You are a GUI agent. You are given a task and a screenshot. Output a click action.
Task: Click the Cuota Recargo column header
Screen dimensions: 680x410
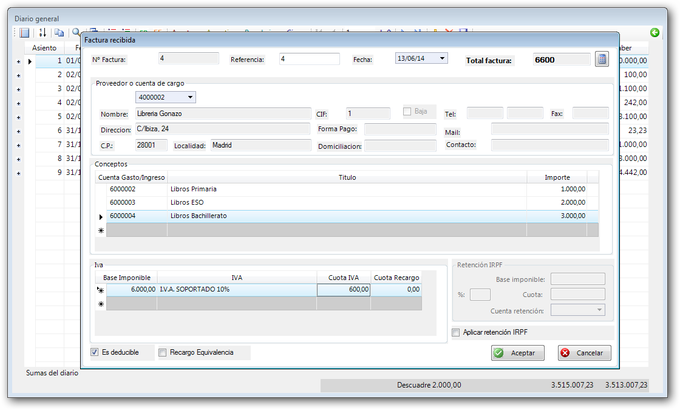[396, 277]
